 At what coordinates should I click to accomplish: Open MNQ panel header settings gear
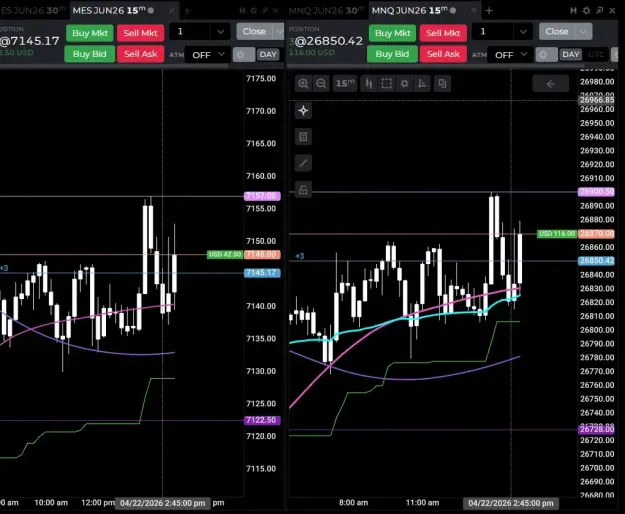(x=586, y=11)
